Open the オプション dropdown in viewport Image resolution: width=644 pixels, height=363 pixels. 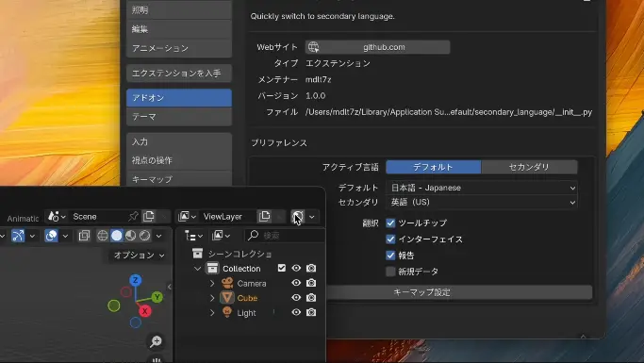[x=140, y=255]
